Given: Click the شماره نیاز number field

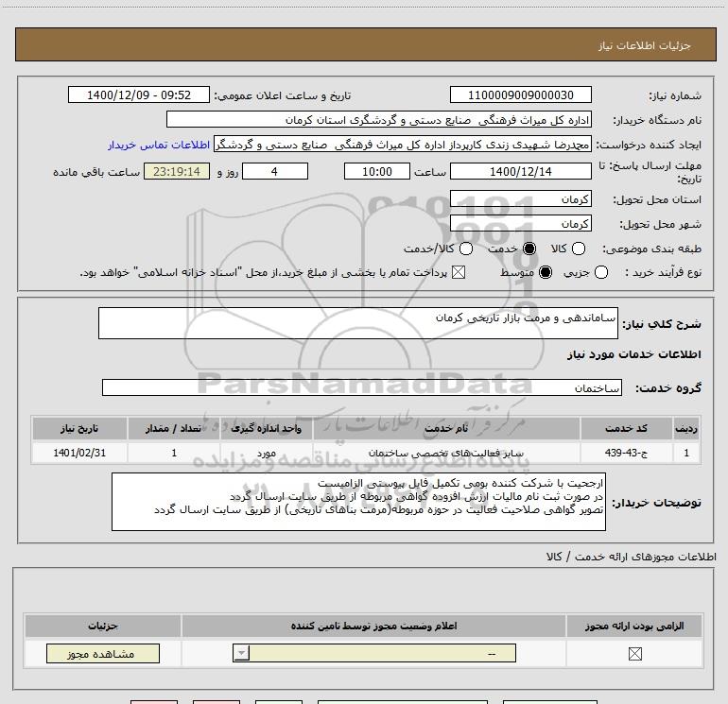Looking at the screenshot, I should [x=520, y=94].
